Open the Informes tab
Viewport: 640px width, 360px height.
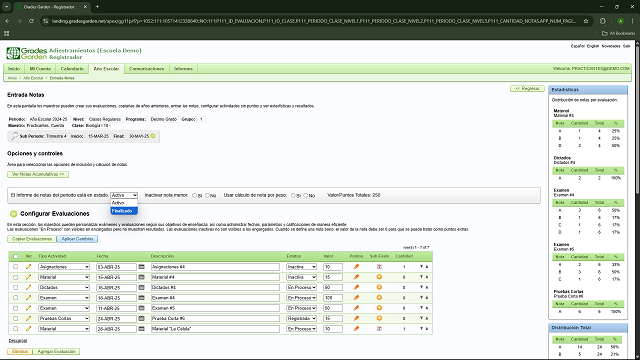(x=183, y=69)
